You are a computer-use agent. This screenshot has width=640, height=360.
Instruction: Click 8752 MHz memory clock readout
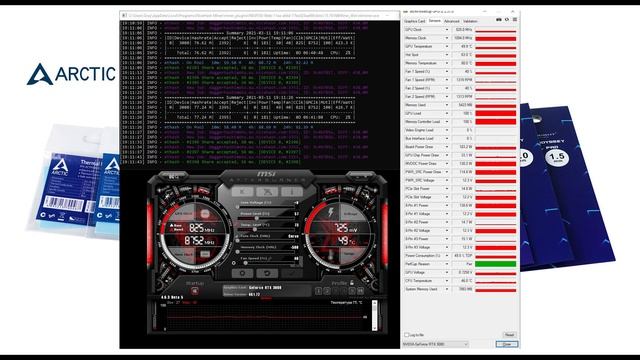coord(200,241)
